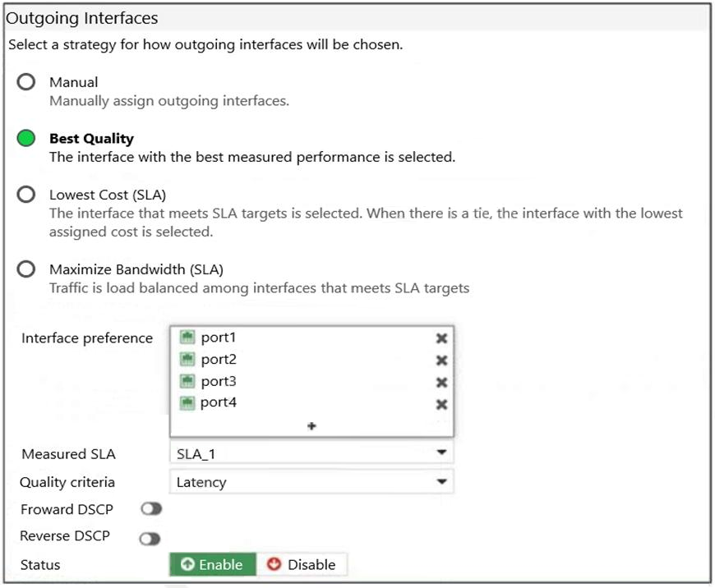This screenshot has width=715, height=588.
Task: Select Best Quality radio button
Action: 27,139
